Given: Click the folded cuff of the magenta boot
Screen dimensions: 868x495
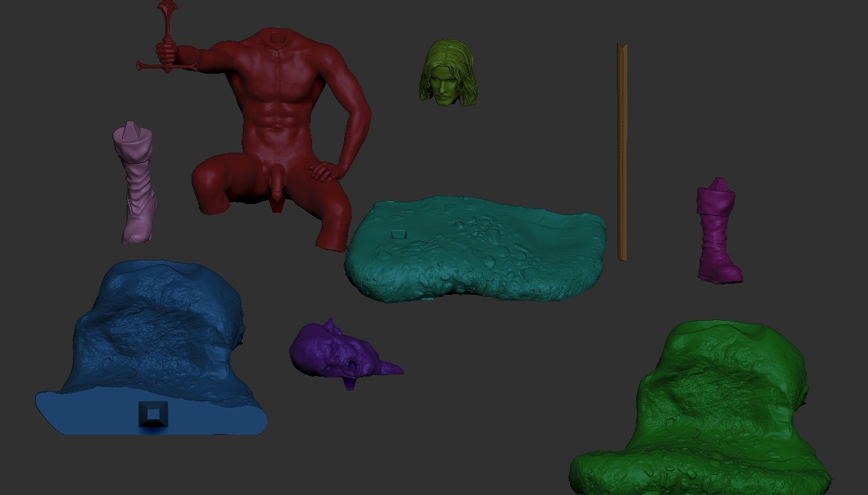Looking at the screenshot, I should pos(717,201).
